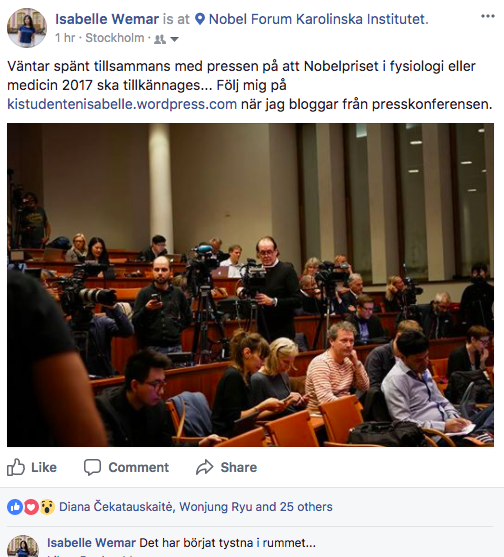Click the Share arrow icon
The width and height of the screenshot is (504, 557).
pyautogui.click(x=205, y=467)
